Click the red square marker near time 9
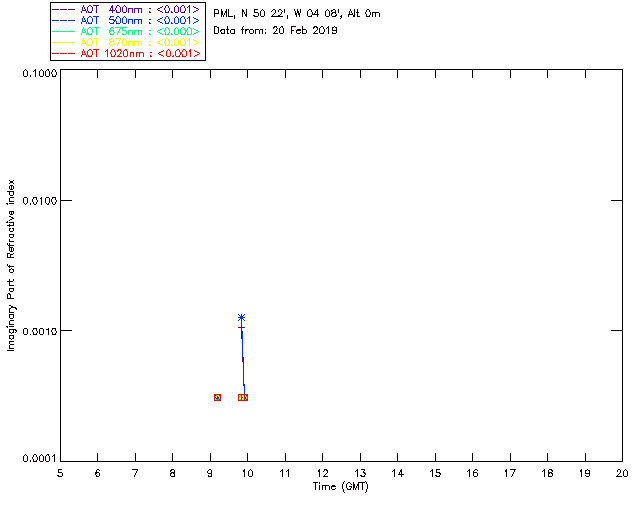This screenshot has height=512, width=640. point(218,397)
